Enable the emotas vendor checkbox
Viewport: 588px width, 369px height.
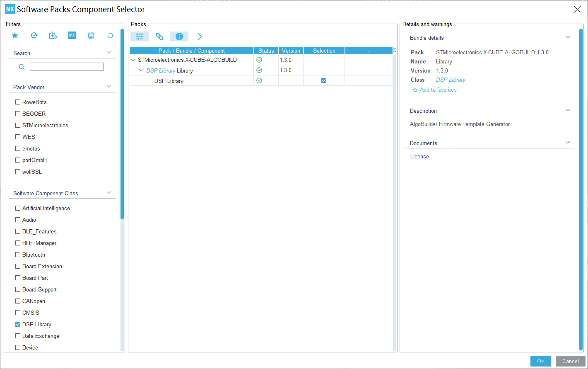(x=18, y=148)
